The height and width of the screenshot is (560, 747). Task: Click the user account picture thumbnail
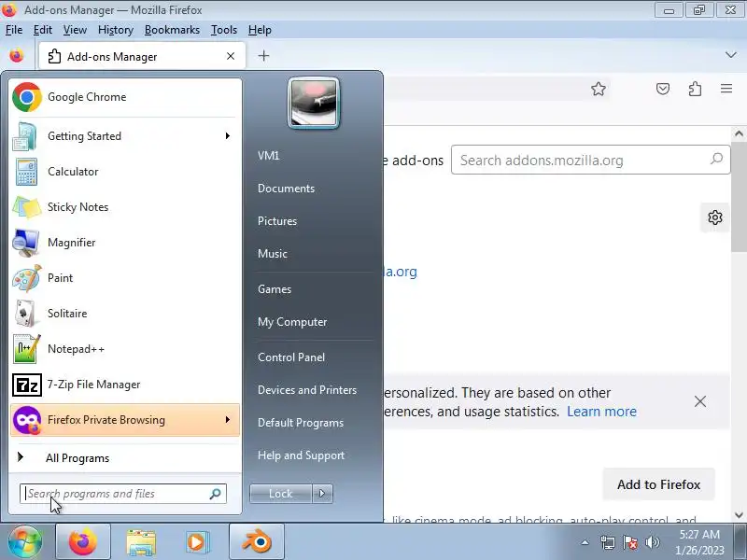tap(314, 103)
